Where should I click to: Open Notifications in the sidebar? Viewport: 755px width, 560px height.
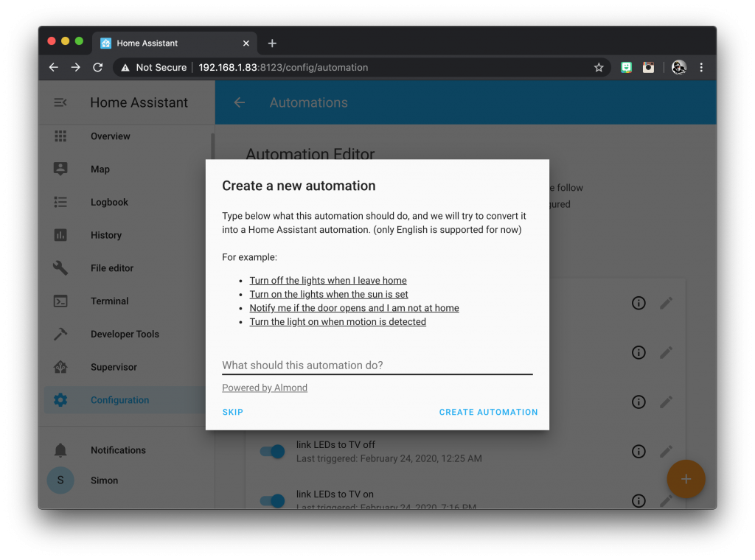click(126, 449)
